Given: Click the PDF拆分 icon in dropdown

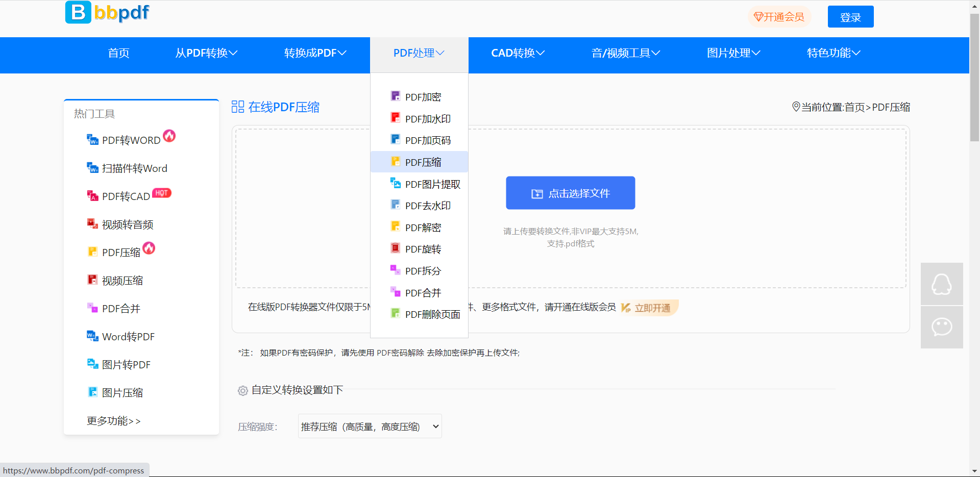Looking at the screenshot, I should [396, 270].
